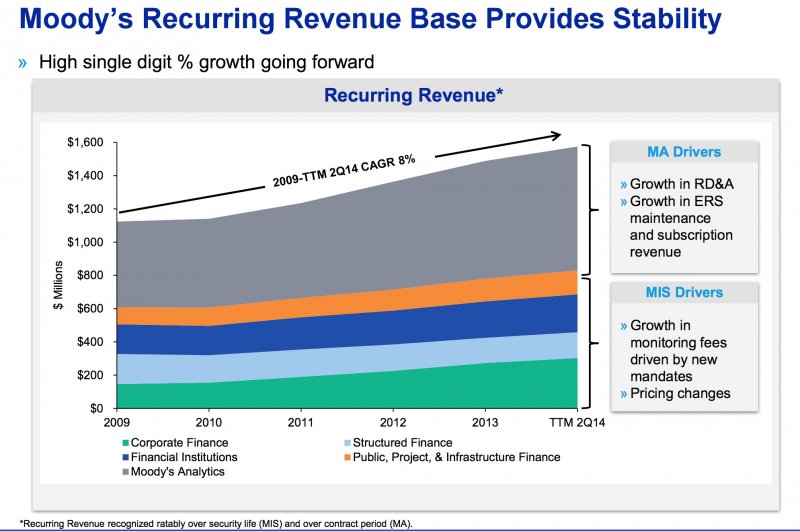Click the slide title Moody's Recurring Revenue
Viewport: 800px width, 531px height.
click(x=370, y=18)
